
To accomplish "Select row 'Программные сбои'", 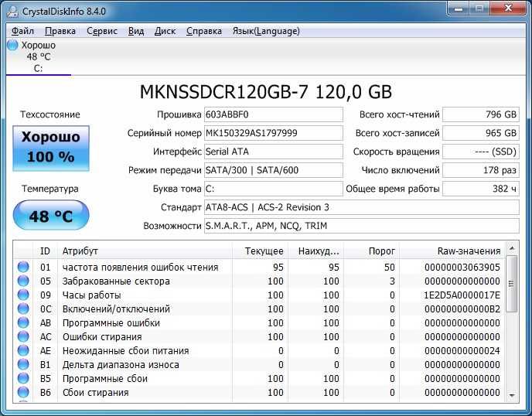I will [x=259, y=378].
